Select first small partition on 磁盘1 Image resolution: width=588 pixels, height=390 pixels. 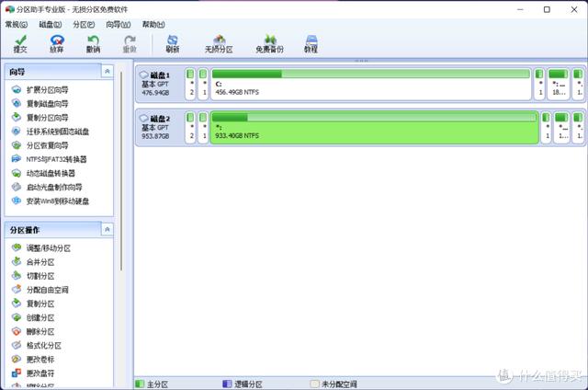click(190, 84)
